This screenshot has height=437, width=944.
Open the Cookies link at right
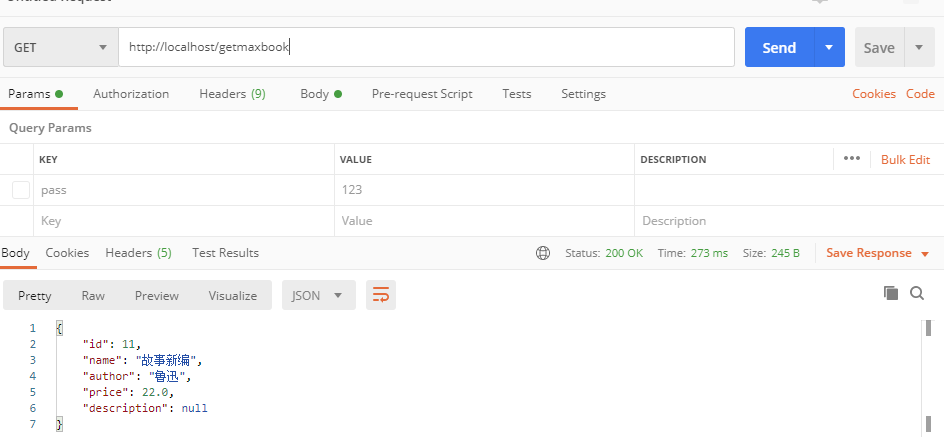(x=874, y=94)
